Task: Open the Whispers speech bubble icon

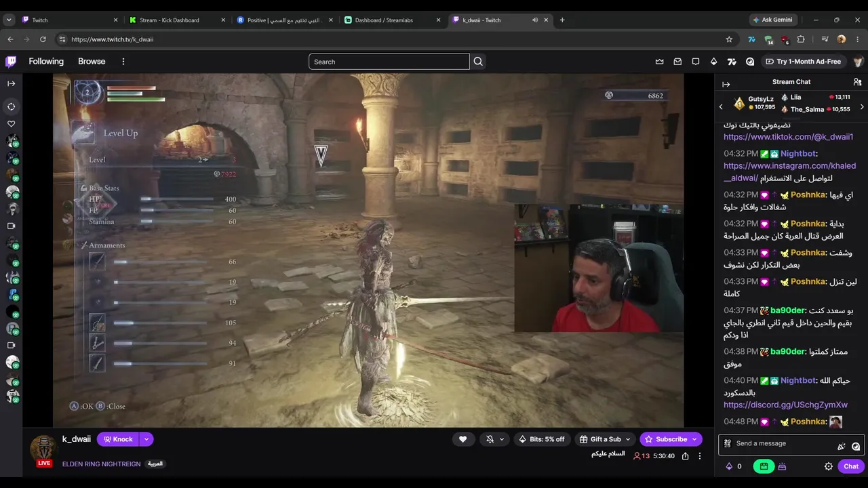Action: click(x=696, y=62)
